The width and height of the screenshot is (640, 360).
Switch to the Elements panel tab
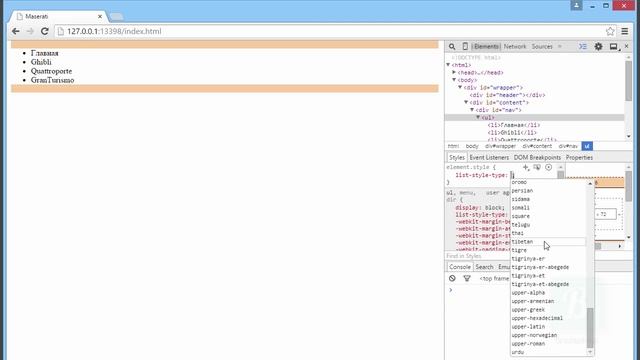pyautogui.click(x=486, y=47)
